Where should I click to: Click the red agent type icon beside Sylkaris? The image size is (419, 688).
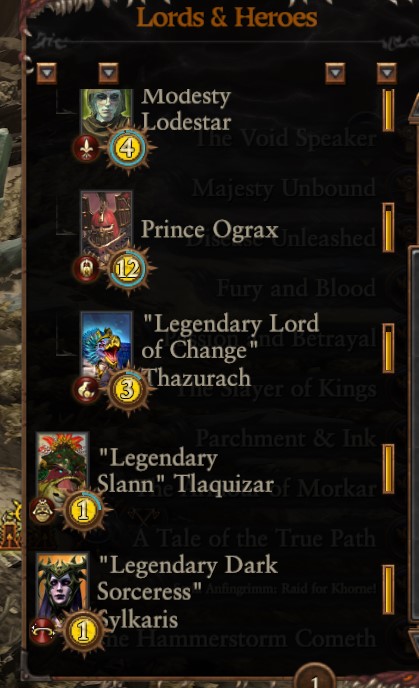42,631
